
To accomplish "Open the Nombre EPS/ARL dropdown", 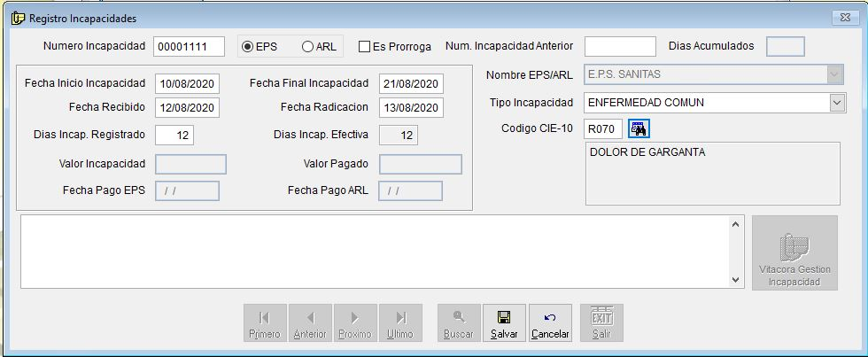I will point(835,75).
